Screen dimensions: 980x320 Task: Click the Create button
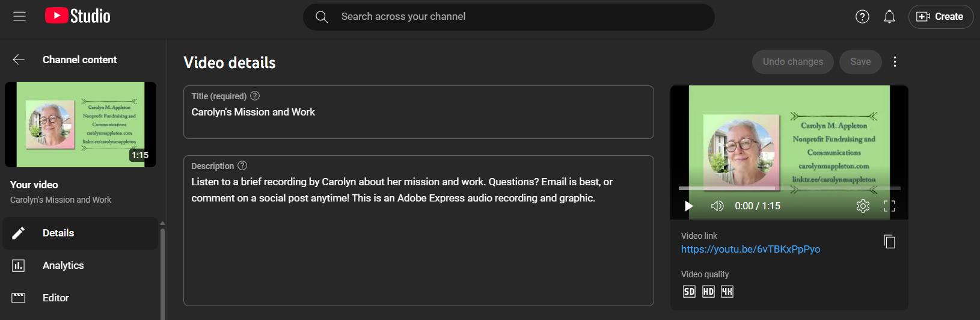pos(941,17)
